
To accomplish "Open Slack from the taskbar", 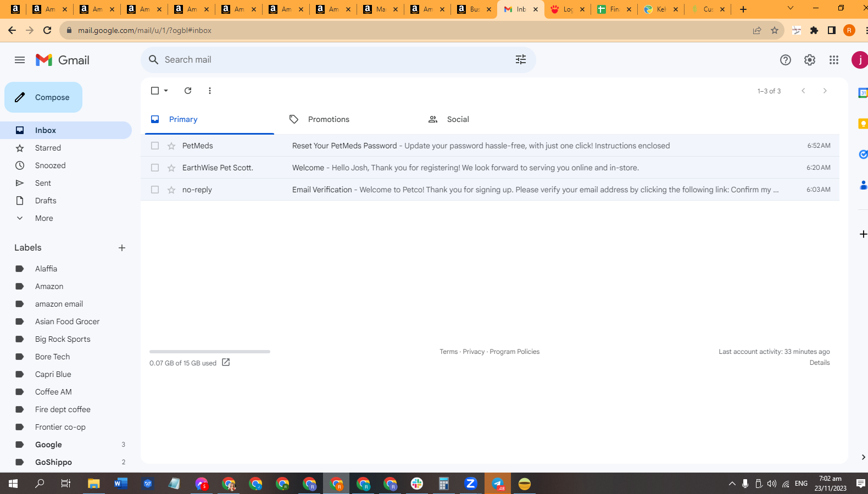I will (417, 484).
